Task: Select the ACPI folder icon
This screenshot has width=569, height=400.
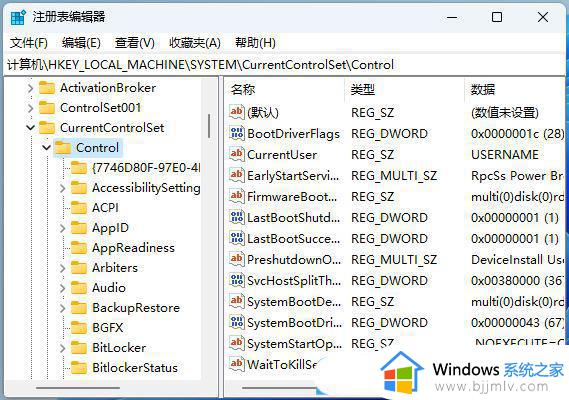Action: [x=79, y=208]
